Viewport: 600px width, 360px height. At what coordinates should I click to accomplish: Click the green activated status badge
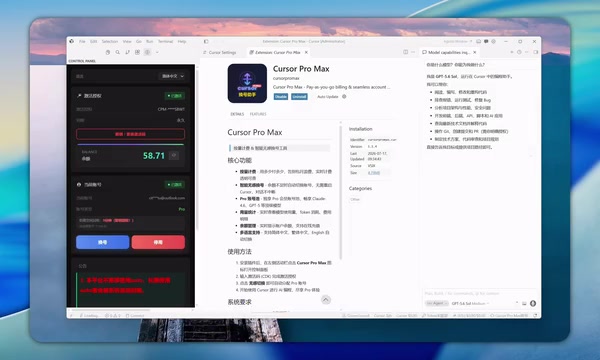[175, 96]
